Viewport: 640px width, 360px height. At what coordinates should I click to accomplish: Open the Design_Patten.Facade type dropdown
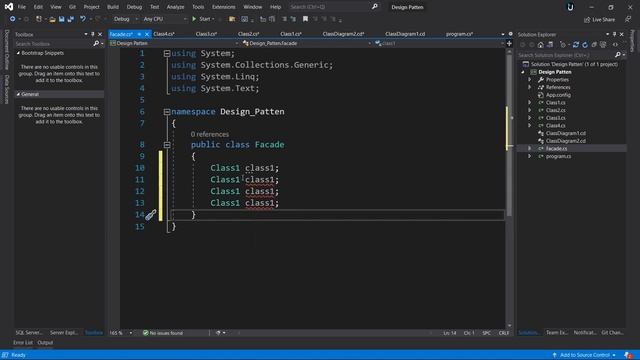[x=306, y=43]
